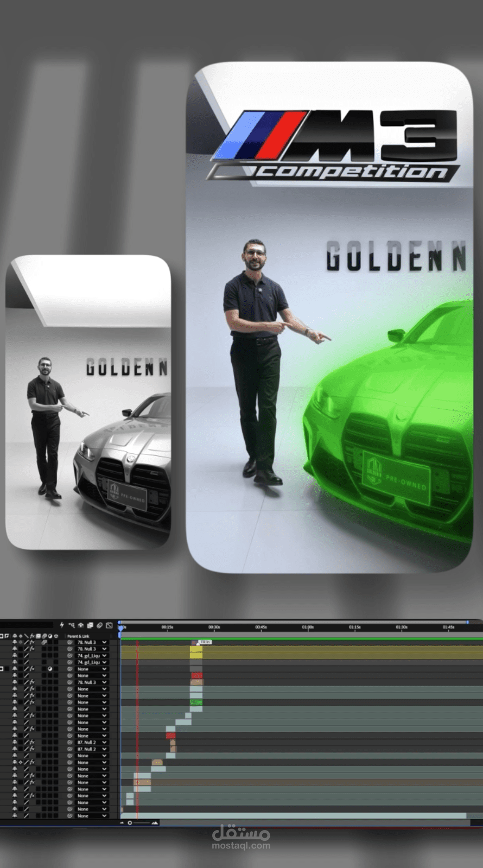Open the second 74. gd_Liqu parent dropdown
Viewport: 483px width, 868px height.
click(x=92, y=662)
